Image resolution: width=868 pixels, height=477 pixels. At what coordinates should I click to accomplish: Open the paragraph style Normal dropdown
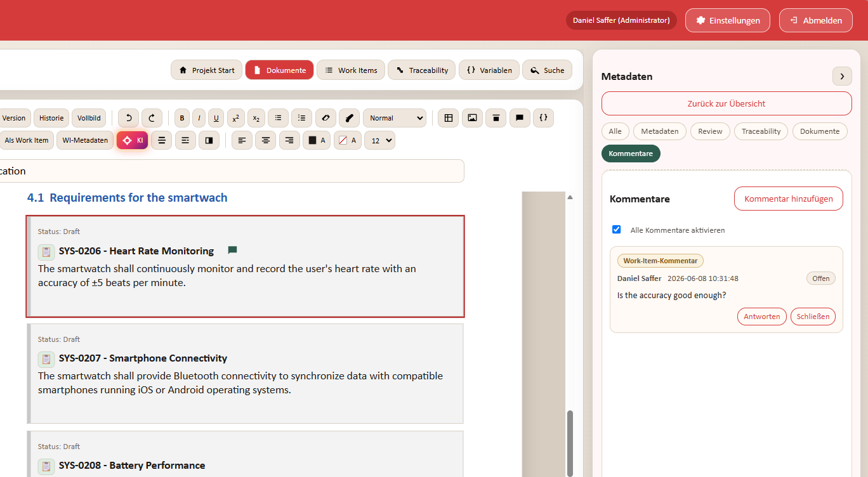[395, 118]
